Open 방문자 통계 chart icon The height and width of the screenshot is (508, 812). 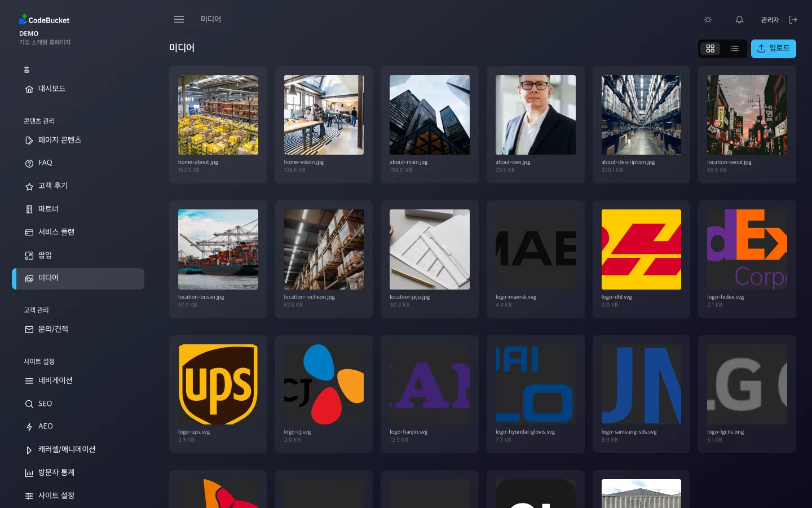(x=29, y=473)
